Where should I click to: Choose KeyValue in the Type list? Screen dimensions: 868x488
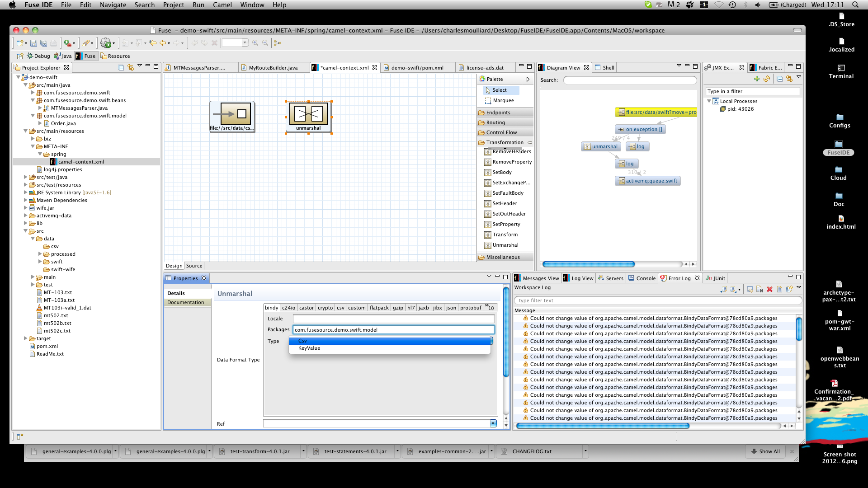point(309,348)
